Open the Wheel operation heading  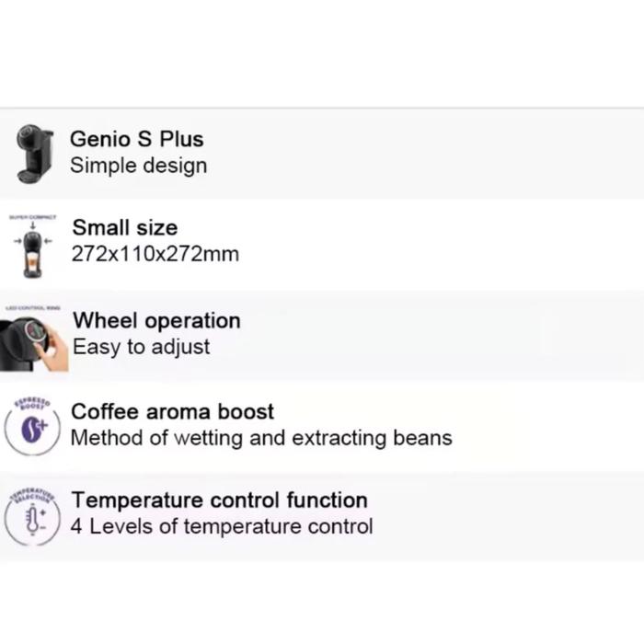156,320
